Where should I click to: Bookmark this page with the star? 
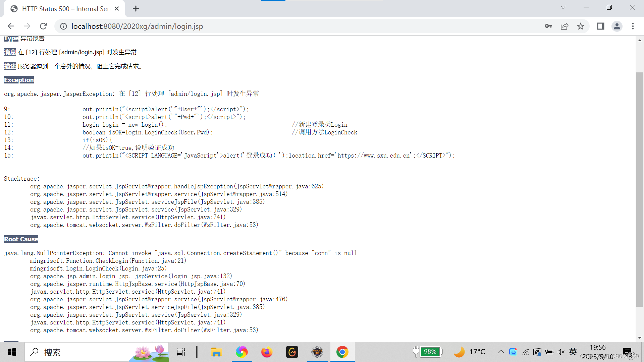581,26
